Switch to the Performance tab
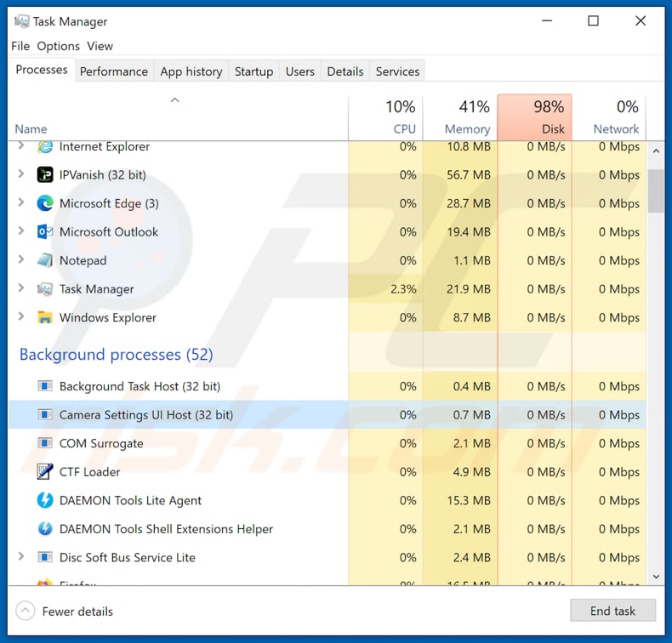 point(114,71)
